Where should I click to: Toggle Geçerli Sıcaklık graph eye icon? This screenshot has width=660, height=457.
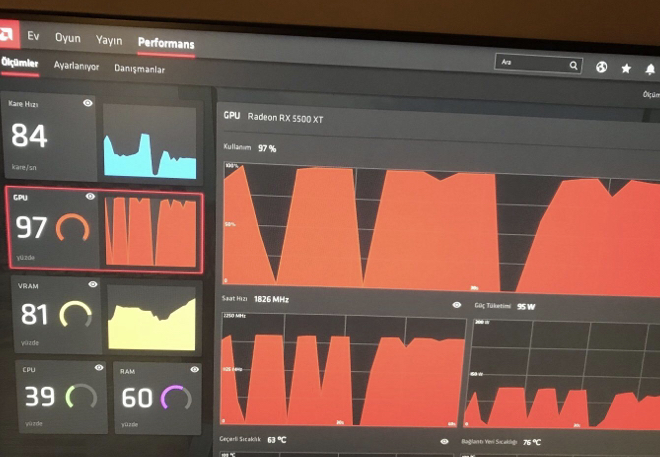tap(444, 441)
